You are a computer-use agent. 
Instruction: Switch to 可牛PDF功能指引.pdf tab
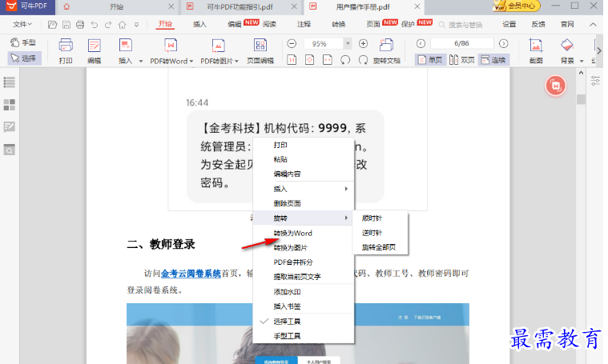(x=240, y=7)
